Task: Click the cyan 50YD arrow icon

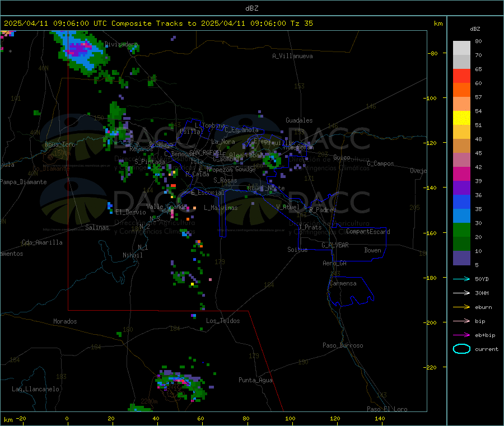Action: pos(461,279)
